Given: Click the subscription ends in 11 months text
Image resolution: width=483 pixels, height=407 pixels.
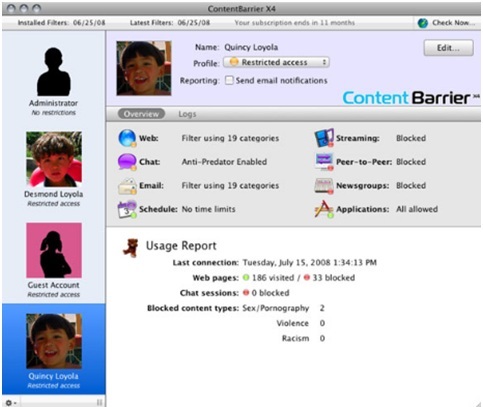Looking at the screenshot, I should [295, 23].
